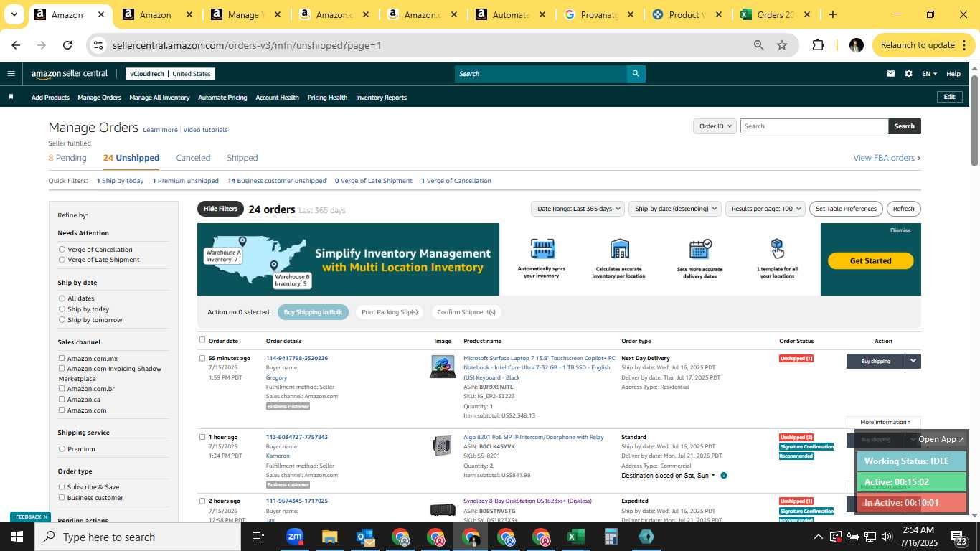Click the Surface Laptop product image
Viewport: 980px width, 551px height.
coord(443,366)
